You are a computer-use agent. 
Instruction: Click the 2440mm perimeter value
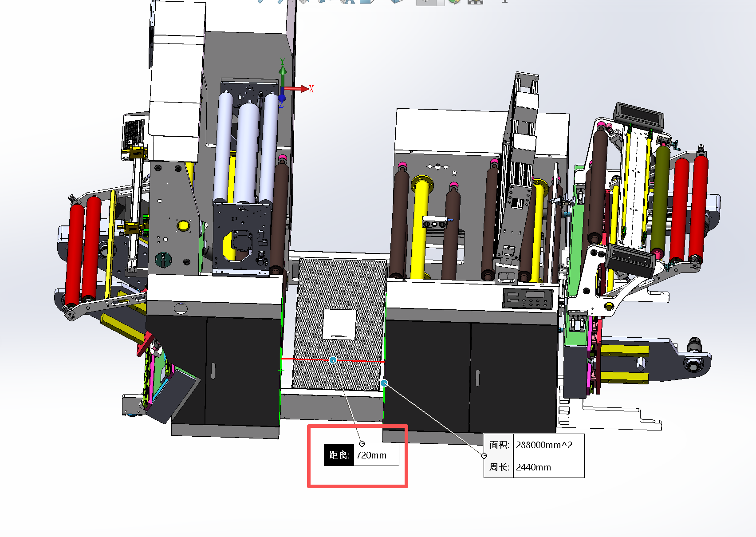click(x=533, y=467)
